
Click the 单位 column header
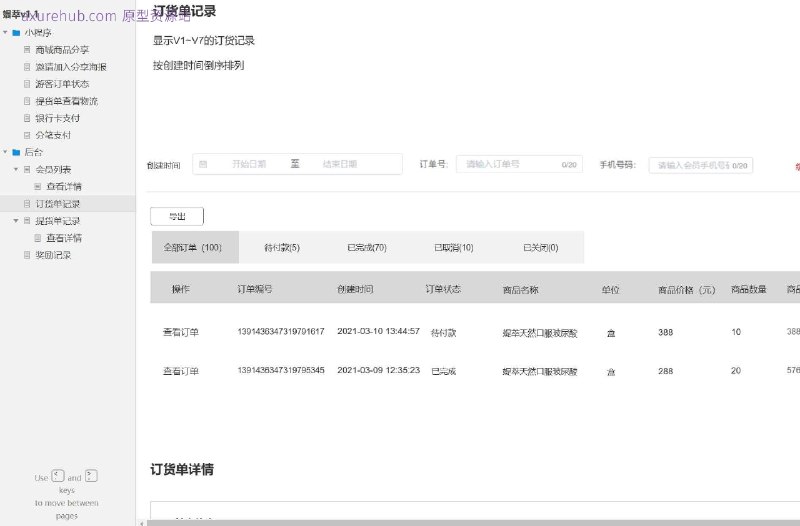pos(610,290)
